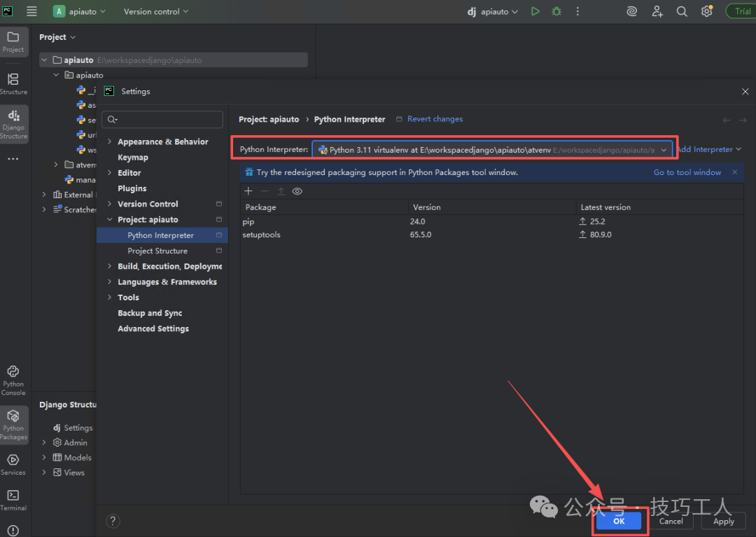The image size is (756, 537).
Task: Start a Code With Me session
Action: (x=657, y=11)
